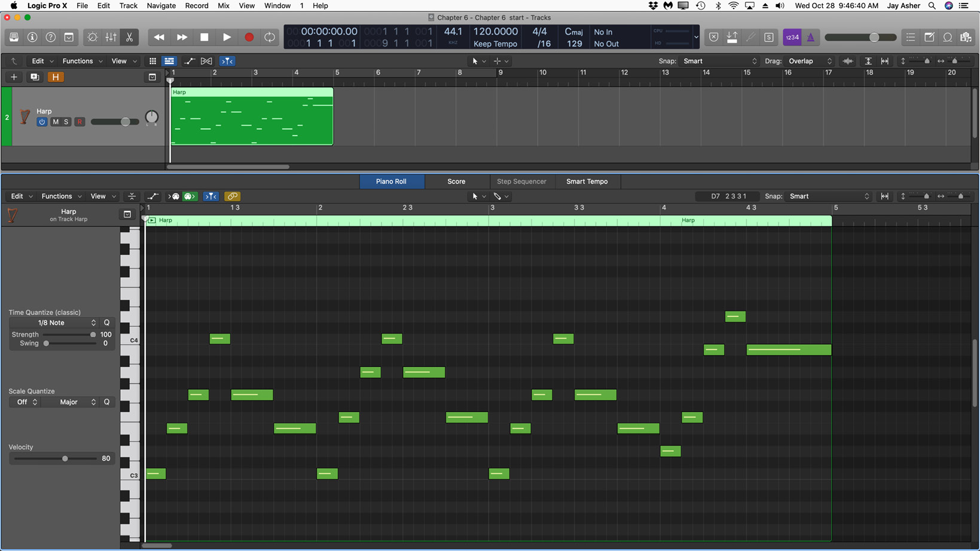Open the Navigate menu

161,5
